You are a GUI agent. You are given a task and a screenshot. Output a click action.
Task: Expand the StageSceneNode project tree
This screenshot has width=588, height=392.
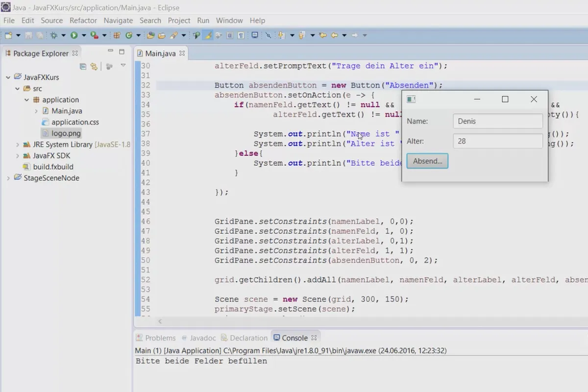pyautogui.click(x=8, y=178)
